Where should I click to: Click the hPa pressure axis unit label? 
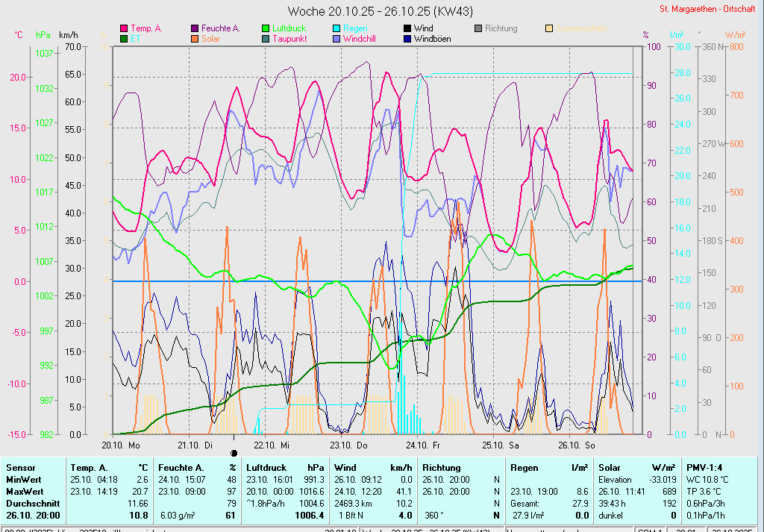(x=44, y=35)
